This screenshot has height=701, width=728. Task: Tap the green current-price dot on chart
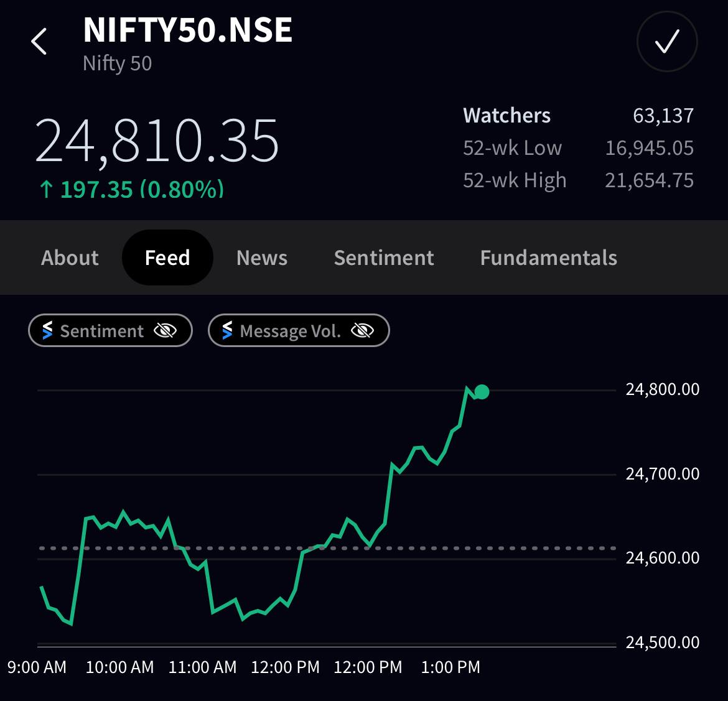[x=482, y=392]
